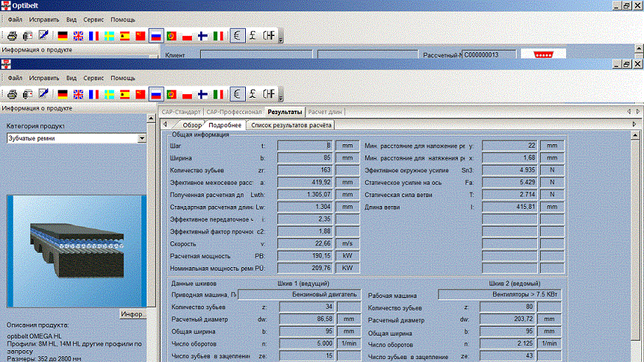
Task: Open the Список результатов расчёта sub-tab
Action: point(291,125)
